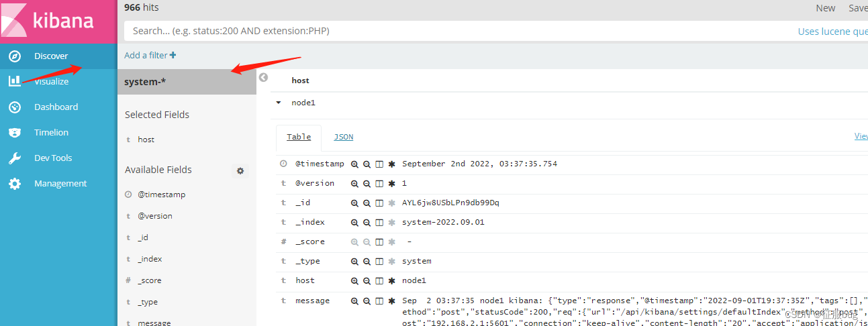868x326 pixels.
Task: Select @timestamp in Available Fields list
Action: tap(161, 195)
